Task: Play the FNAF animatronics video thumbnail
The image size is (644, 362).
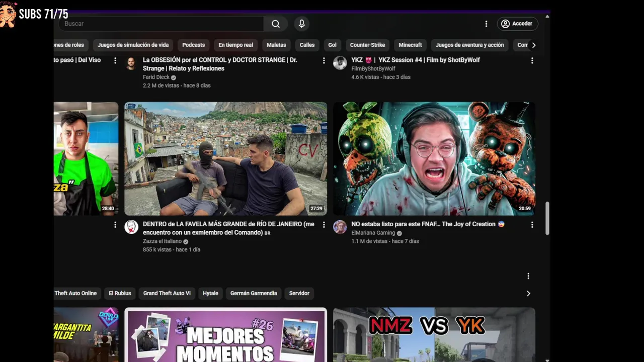Action: tap(434, 159)
